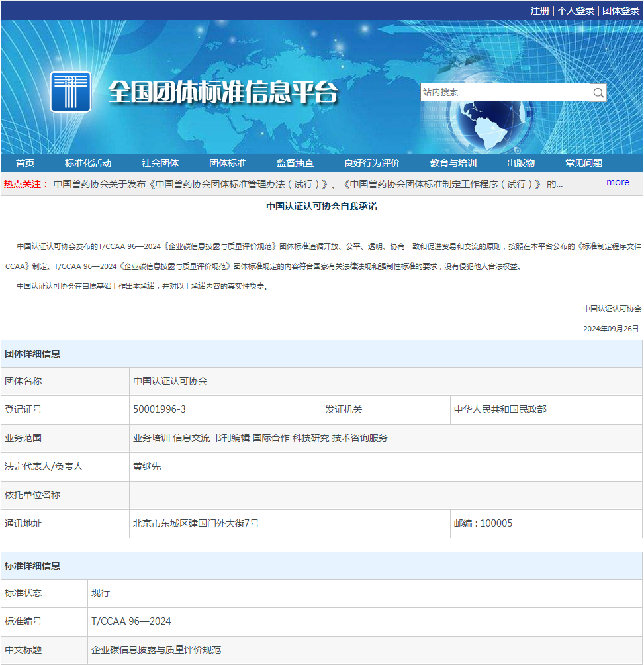Click the 中国认证认可协会 signature above the date
This screenshot has height=665, width=644.
tap(612, 309)
